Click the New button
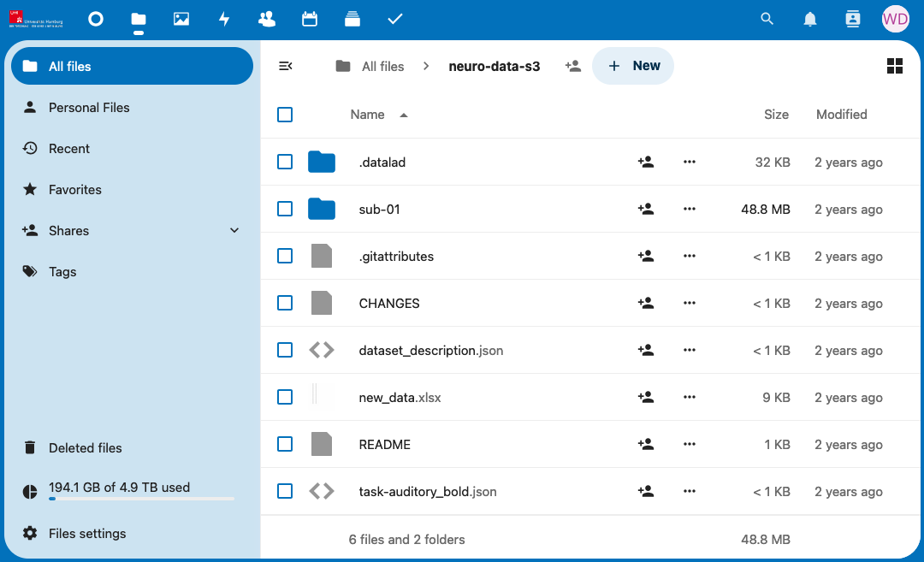 point(633,66)
